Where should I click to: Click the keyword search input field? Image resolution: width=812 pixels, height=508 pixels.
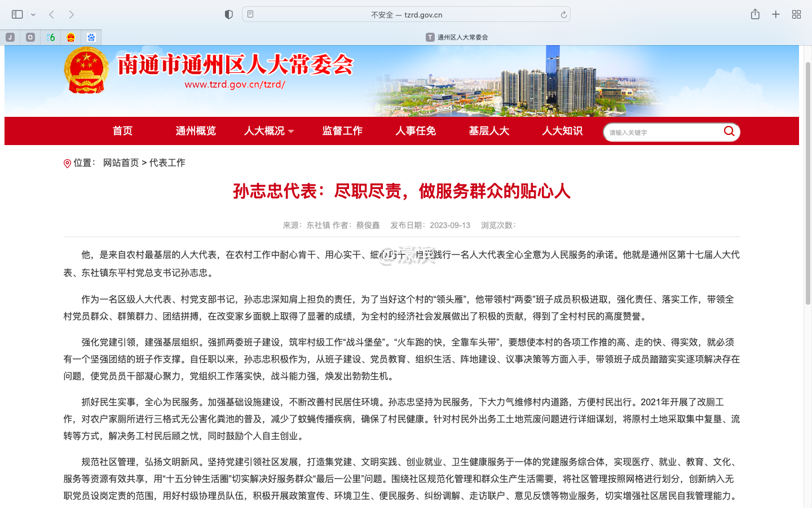(x=660, y=132)
